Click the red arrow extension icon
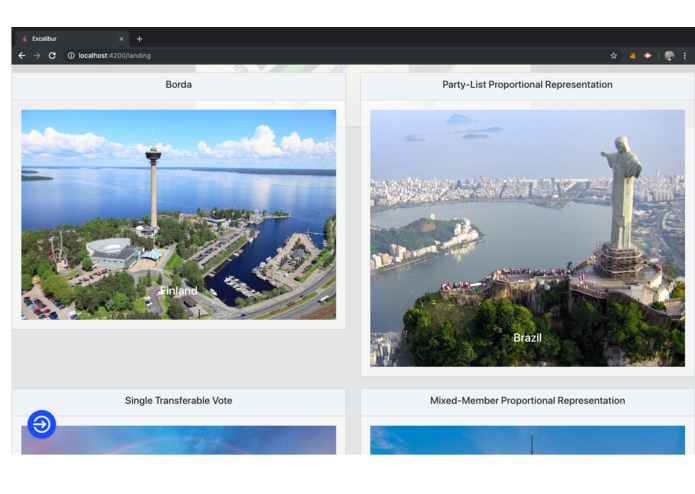The width and height of the screenshot is (695, 494). (648, 55)
